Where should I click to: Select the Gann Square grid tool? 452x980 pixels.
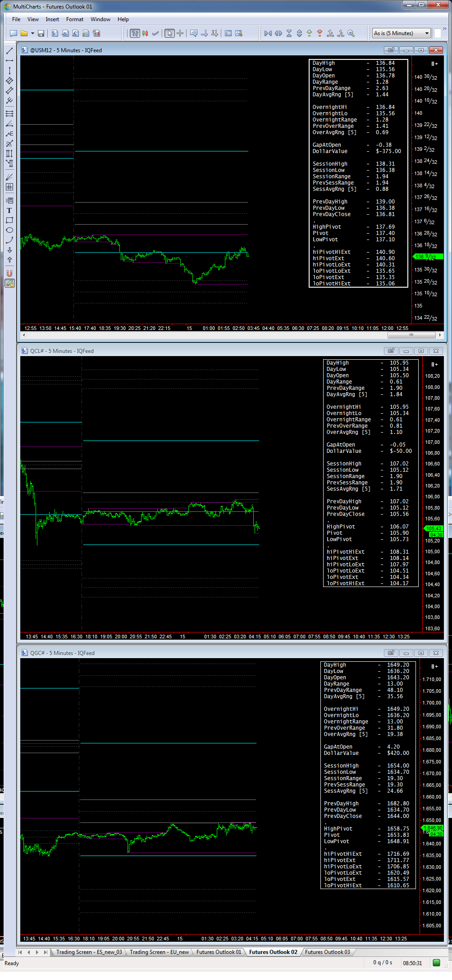[x=9, y=187]
